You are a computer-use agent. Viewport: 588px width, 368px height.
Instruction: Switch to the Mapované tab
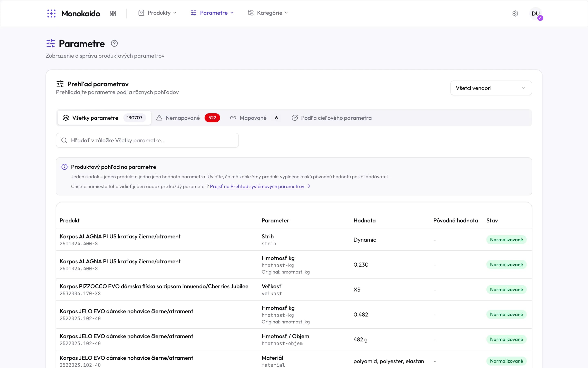point(256,118)
